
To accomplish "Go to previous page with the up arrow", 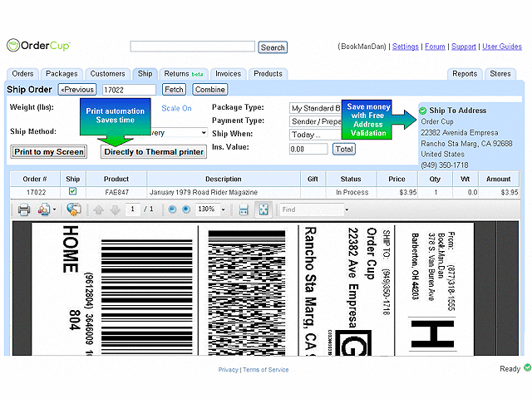I will (98, 209).
